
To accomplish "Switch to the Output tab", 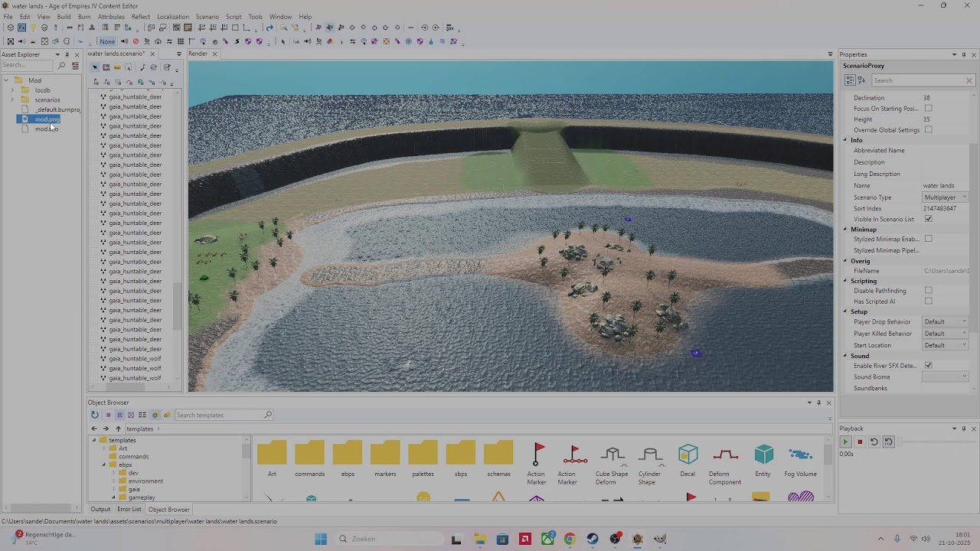I will pyautogui.click(x=100, y=509).
